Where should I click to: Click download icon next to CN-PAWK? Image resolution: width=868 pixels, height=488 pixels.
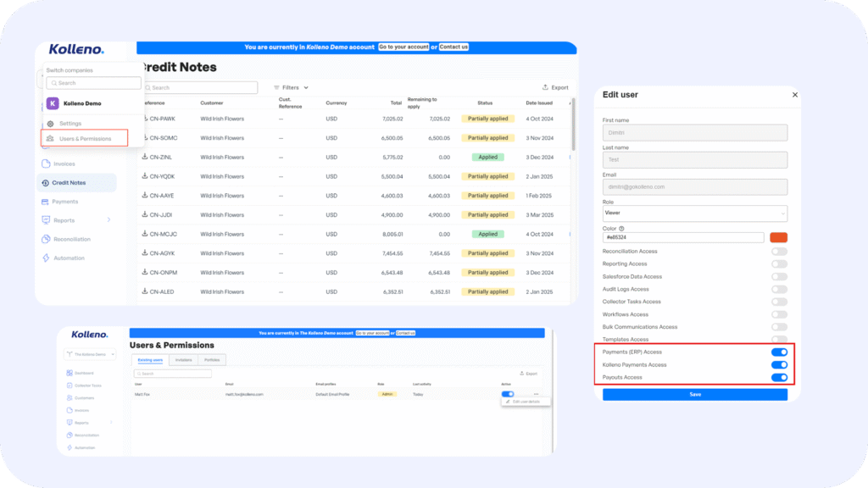145,119
